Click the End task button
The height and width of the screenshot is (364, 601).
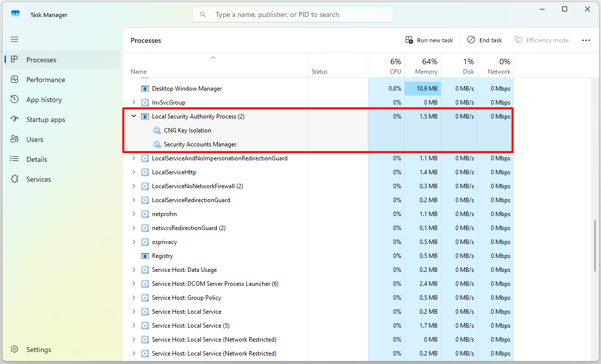pos(484,40)
